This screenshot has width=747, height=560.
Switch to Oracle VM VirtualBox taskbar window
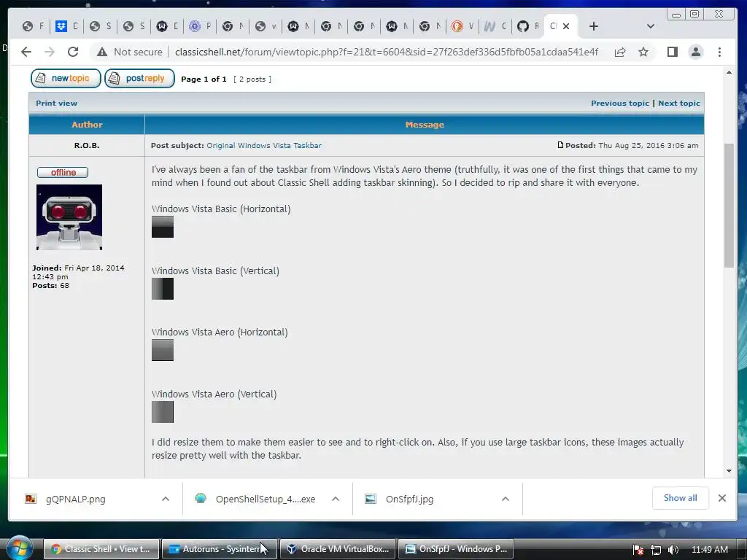coord(337,549)
